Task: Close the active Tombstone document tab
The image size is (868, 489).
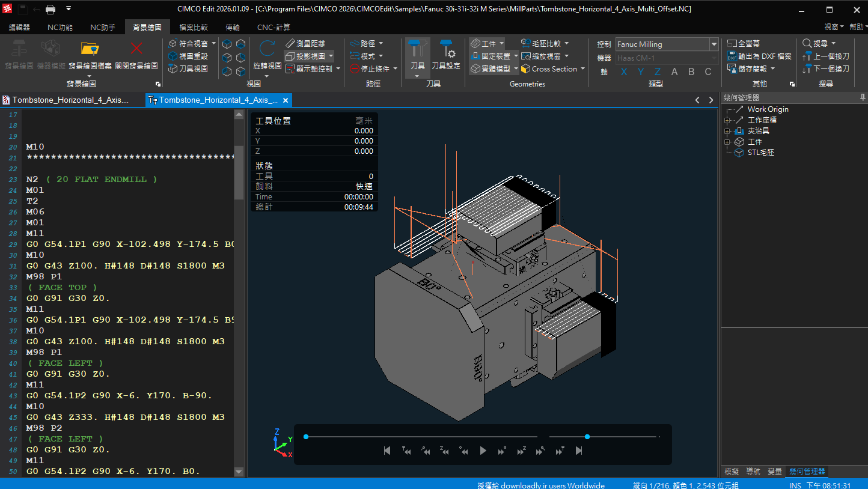Action: pos(286,100)
